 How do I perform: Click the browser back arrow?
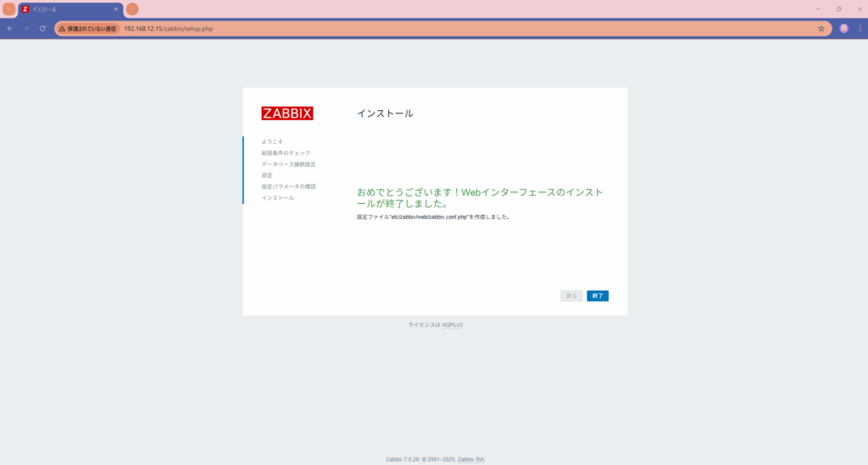coord(10,28)
